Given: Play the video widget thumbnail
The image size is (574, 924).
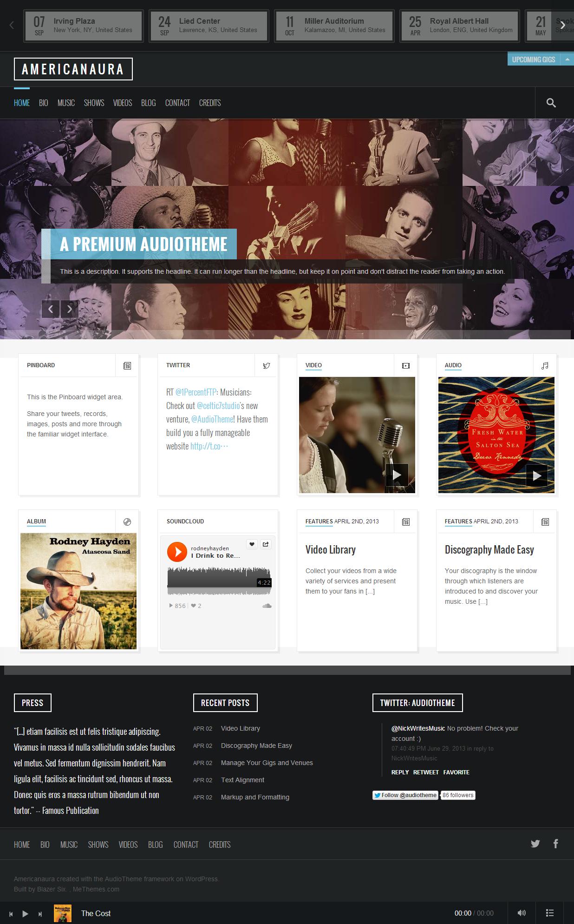Looking at the screenshot, I should 397,475.
